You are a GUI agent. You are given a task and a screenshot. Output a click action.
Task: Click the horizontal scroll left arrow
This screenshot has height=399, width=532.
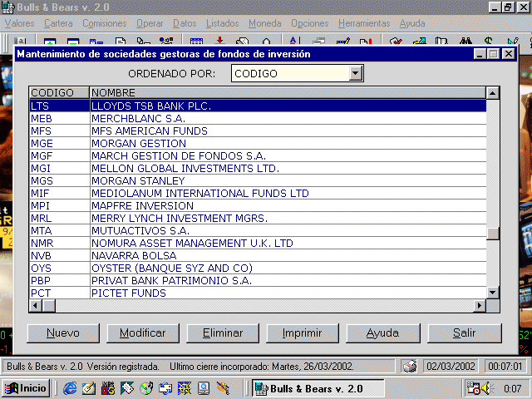click(36, 305)
